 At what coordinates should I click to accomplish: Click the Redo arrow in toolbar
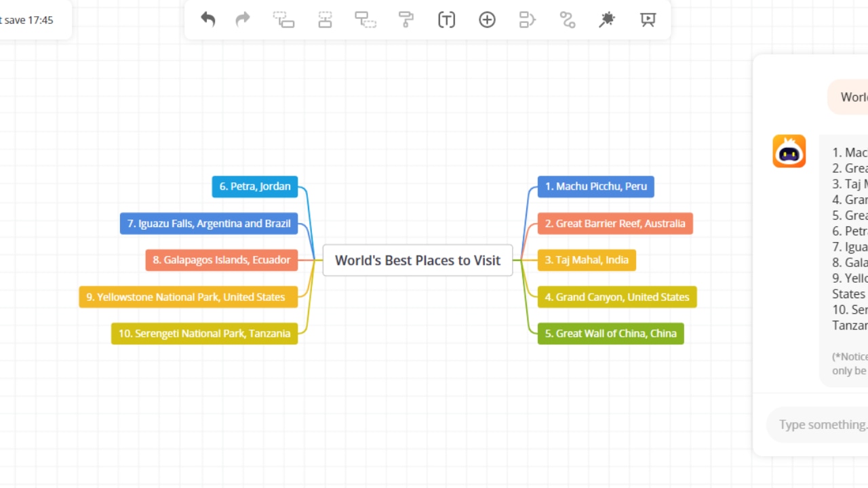[x=243, y=20]
